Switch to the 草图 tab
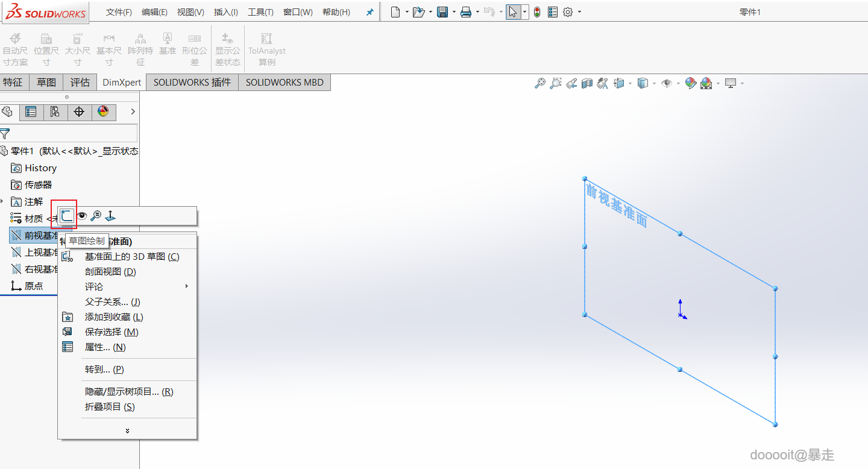This screenshot has width=868, height=469. point(46,82)
